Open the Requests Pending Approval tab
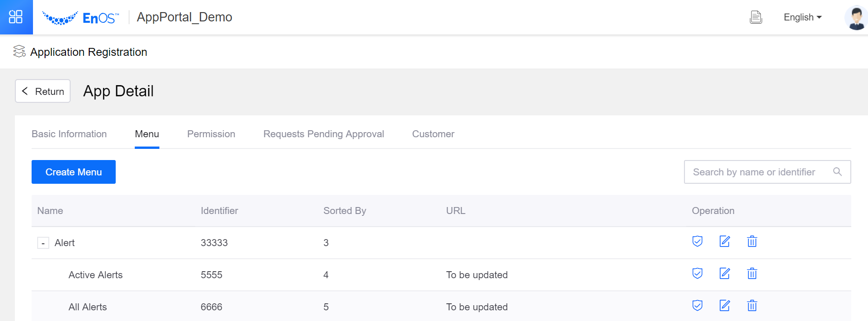This screenshot has height=321, width=868. [323, 134]
